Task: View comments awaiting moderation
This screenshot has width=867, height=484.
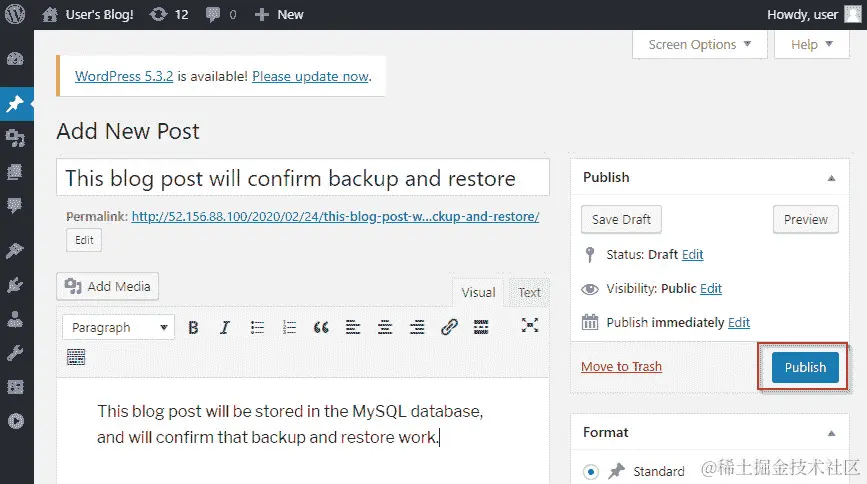Action: point(221,14)
